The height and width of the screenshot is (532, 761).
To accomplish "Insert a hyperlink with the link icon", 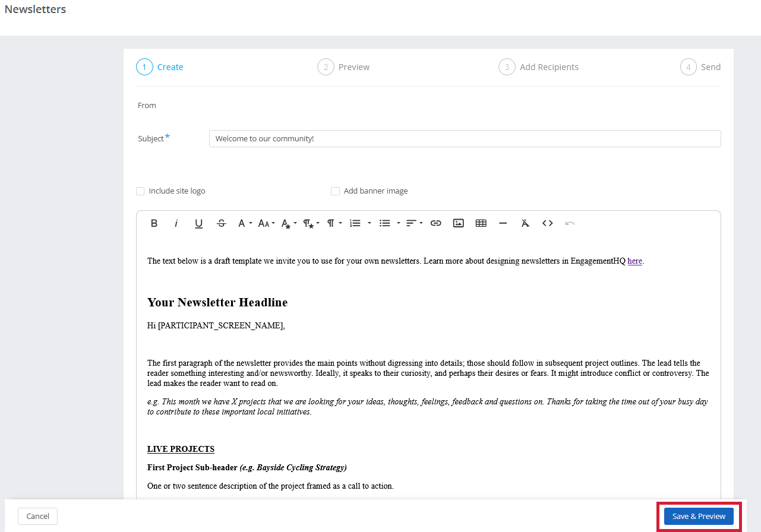I will (x=436, y=223).
